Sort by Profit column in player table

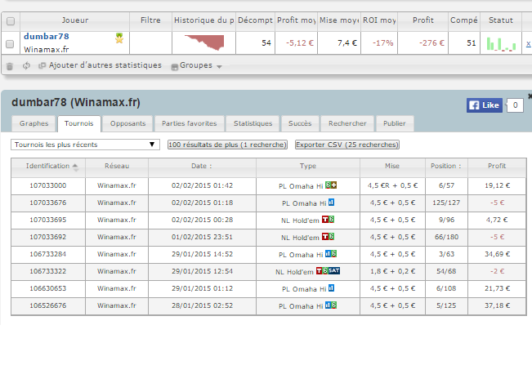[x=423, y=20]
